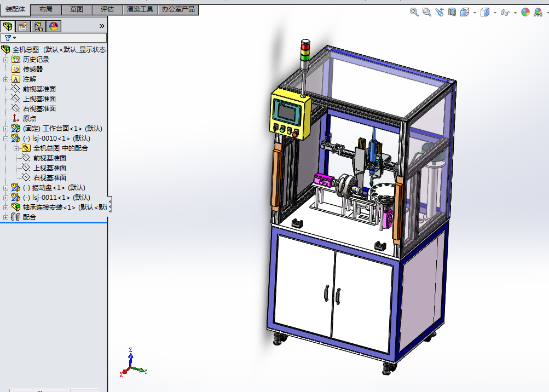The height and width of the screenshot is (392, 549).
Task: Click the Hide/Show Items glasses icon
Action: pyautogui.click(x=505, y=13)
